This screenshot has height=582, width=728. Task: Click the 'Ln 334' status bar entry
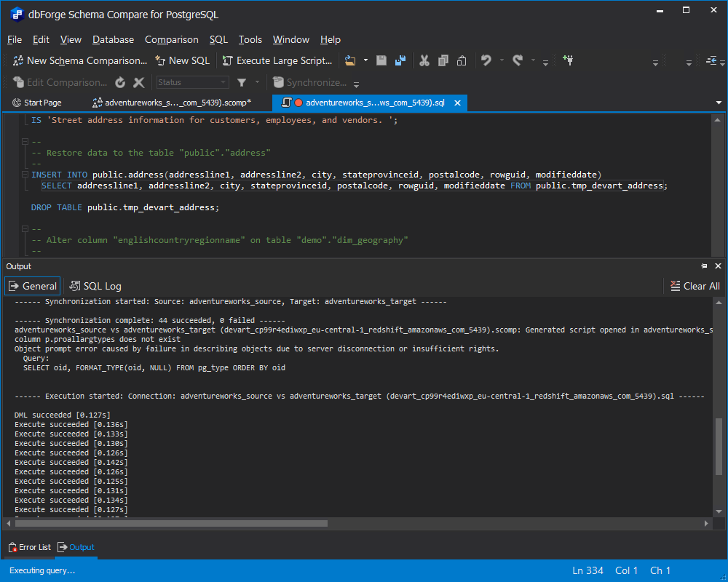587,570
